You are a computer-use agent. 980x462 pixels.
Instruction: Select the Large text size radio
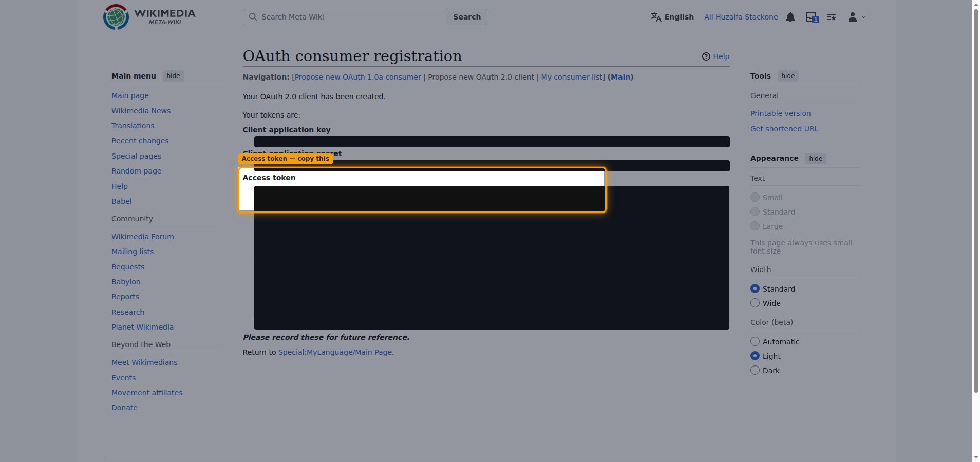(755, 226)
